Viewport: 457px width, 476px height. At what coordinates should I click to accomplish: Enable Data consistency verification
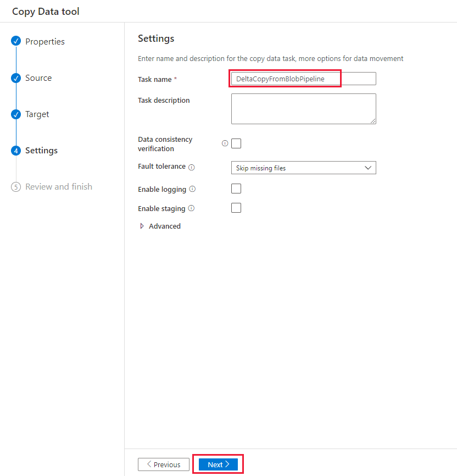click(x=236, y=143)
